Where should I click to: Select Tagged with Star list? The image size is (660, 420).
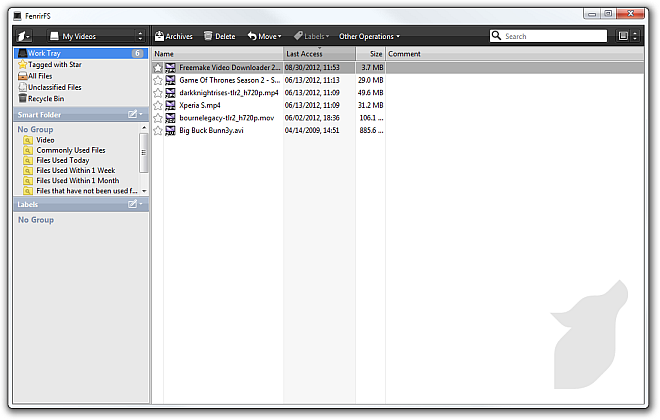tap(55, 65)
